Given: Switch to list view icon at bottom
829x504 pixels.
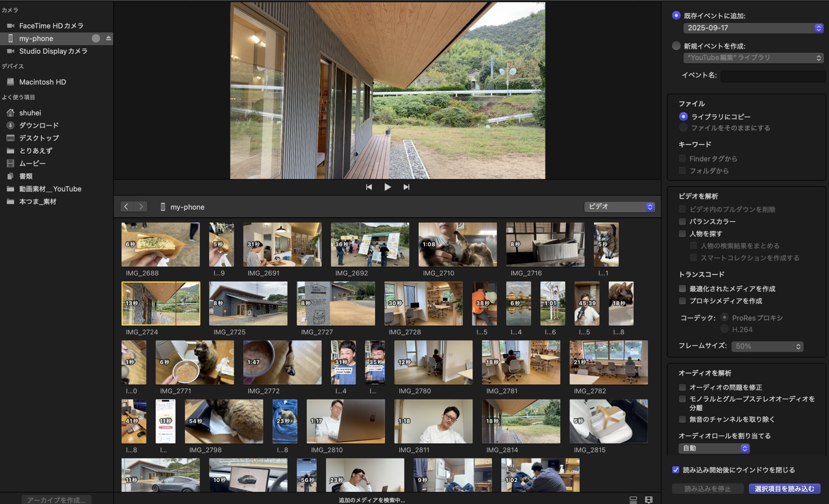Looking at the screenshot, I should click(x=633, y=499).
